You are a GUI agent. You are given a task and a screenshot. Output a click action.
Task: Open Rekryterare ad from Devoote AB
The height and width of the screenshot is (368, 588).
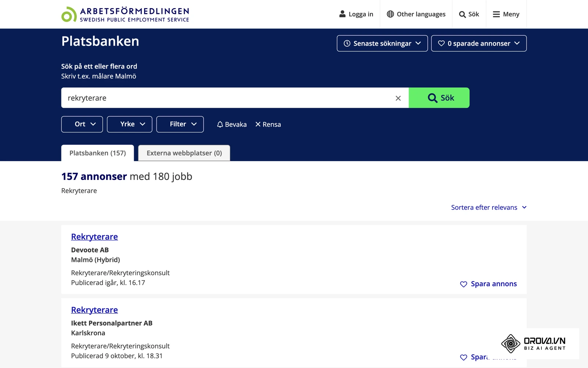tap(94, 237)
